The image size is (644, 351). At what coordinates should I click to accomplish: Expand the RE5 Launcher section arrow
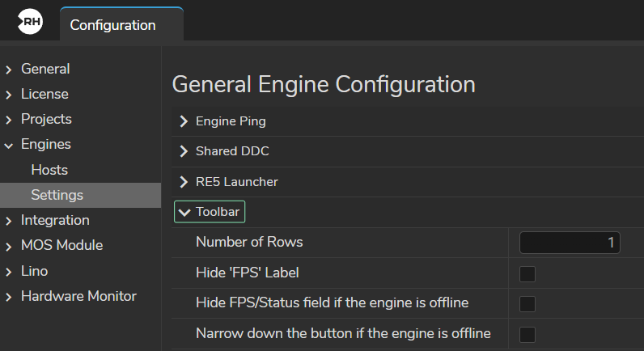point(184,182)
